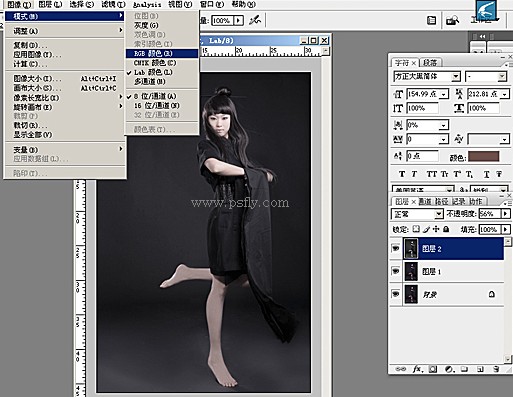Open 旋转画布 rotate canvas submenu
The image size is (513, 397).
(65, 107)
